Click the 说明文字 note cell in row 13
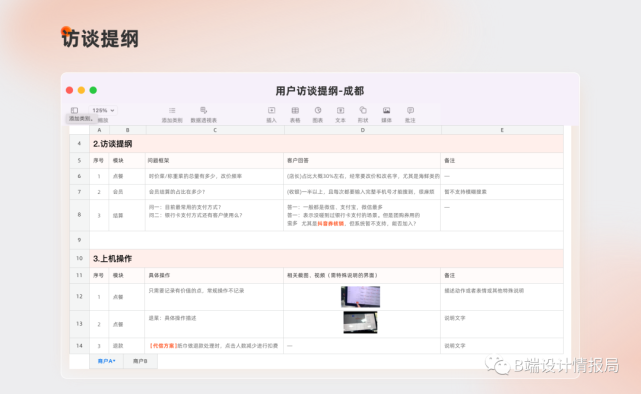Viewport: 641px width, 394px height. pyautogui.click(x=502, y=324)
